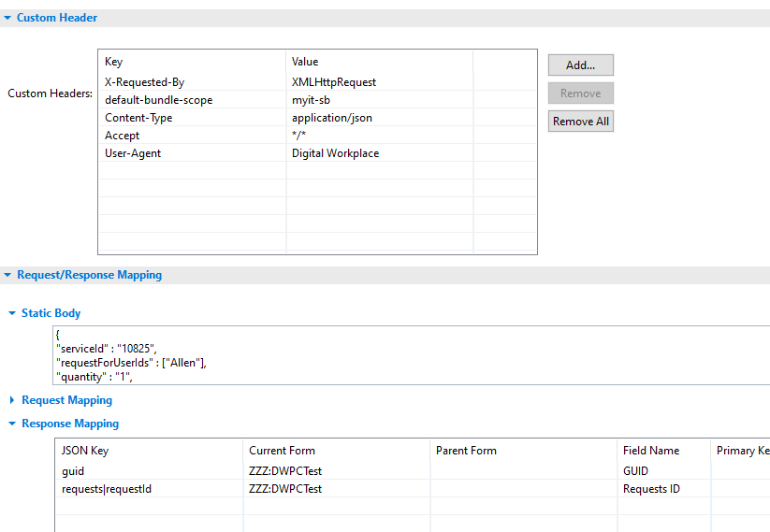
Task: Collapse the Request/Response Mapping section
Action: 7,275
